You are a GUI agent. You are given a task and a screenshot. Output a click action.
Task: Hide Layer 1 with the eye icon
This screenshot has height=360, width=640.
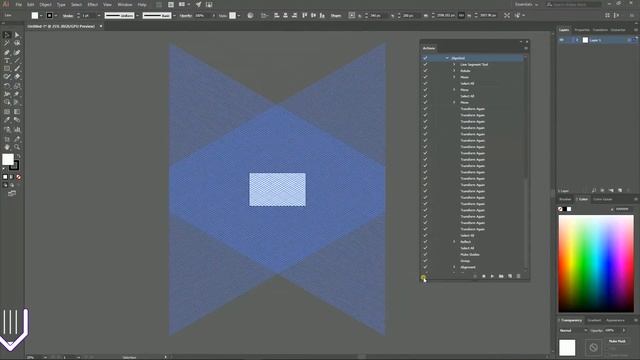coord(562,40)
